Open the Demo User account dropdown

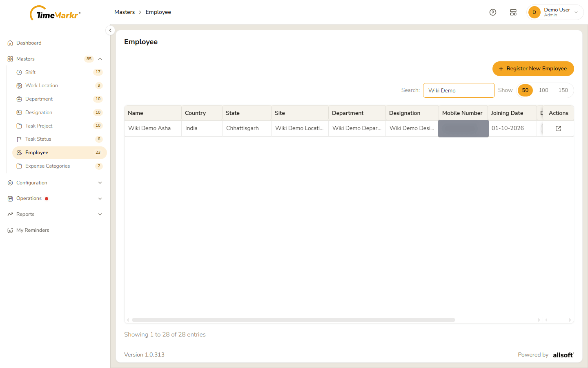[555, 12]
